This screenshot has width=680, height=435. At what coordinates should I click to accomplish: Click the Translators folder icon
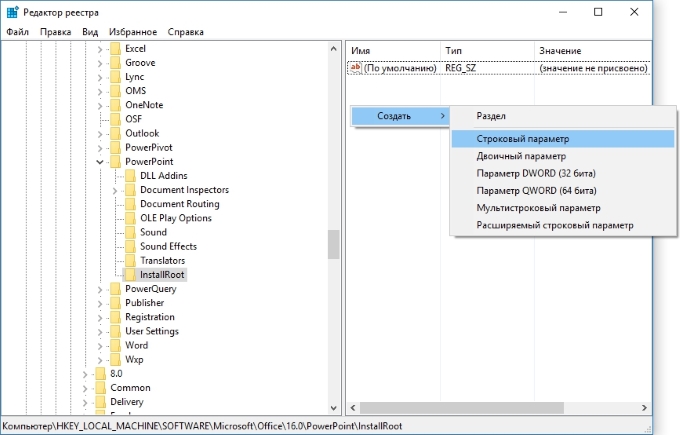[130, 261]
